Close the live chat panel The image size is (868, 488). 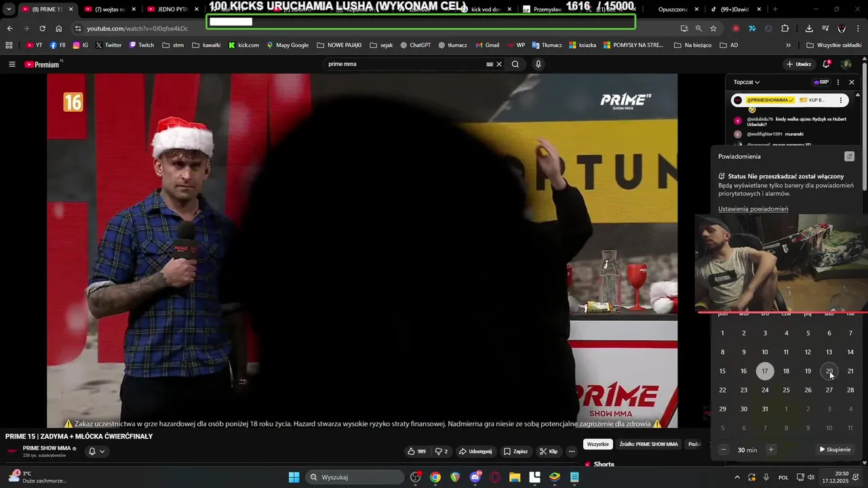click(x=852, y=82)
